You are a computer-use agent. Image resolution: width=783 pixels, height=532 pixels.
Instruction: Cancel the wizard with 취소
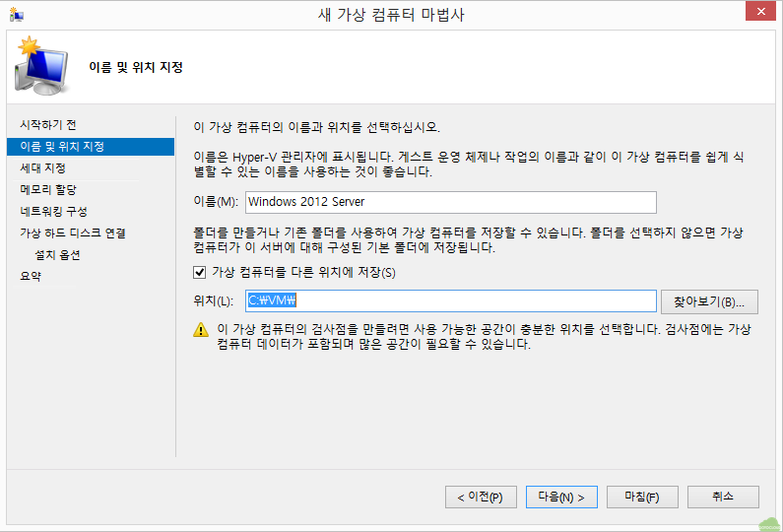pos(723,498)
